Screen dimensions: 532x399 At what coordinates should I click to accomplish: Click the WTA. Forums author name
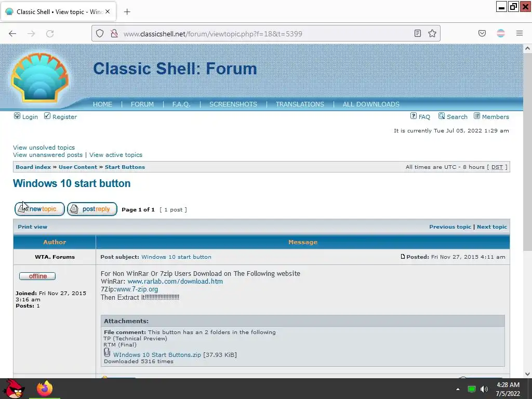click(55, 257)
